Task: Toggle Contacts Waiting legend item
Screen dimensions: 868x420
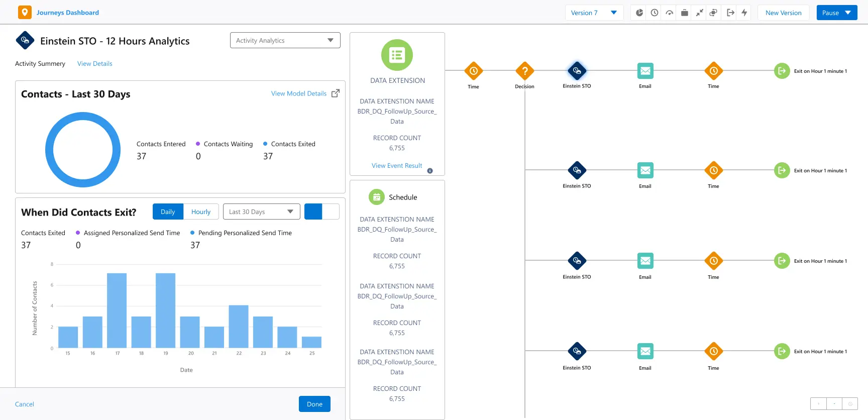Action: pyautogui.click(x=225, y=144)
